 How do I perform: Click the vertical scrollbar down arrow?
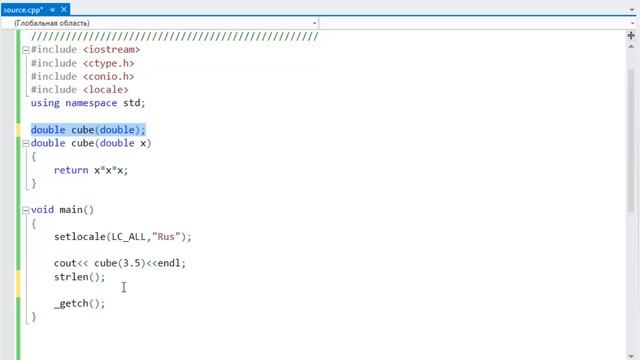pos(631,356)
